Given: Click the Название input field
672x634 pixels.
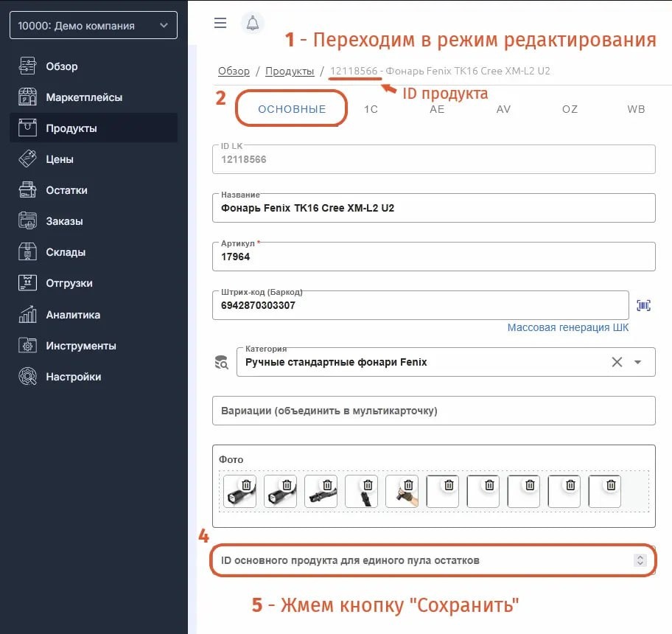Looking at the screenshot, I should [x=434, y=208].
